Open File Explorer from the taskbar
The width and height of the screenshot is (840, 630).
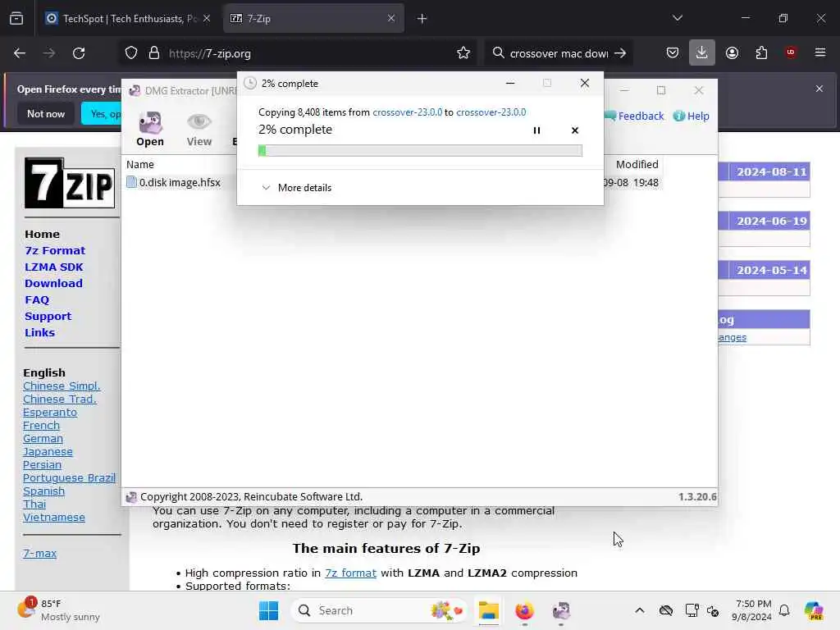click(489, 610)
